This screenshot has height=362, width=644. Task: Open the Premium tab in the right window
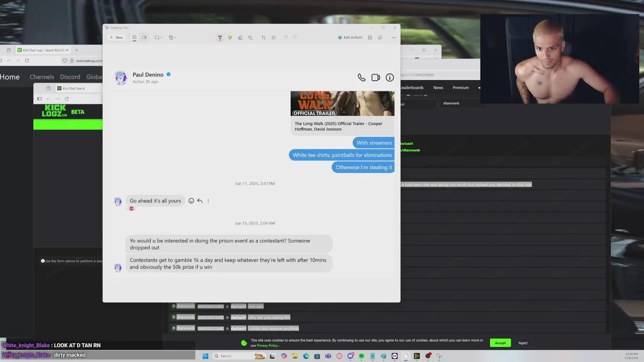(460, 87)
